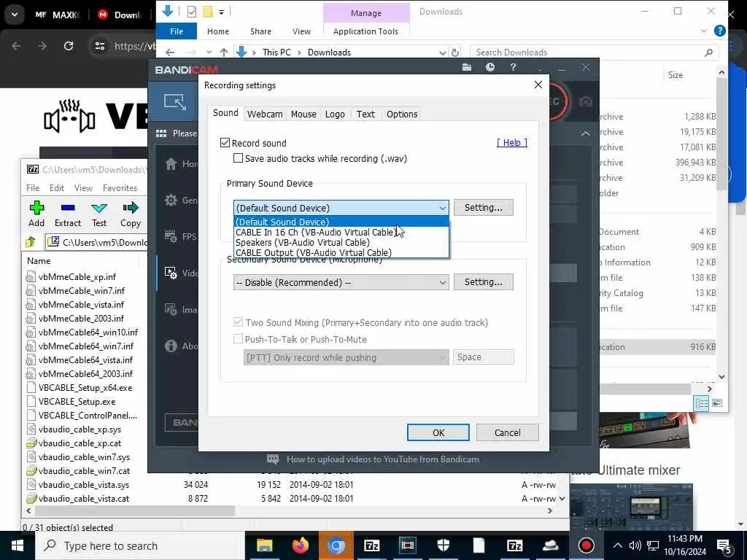Open Firefox from taskbar

[x=300, y=545]
